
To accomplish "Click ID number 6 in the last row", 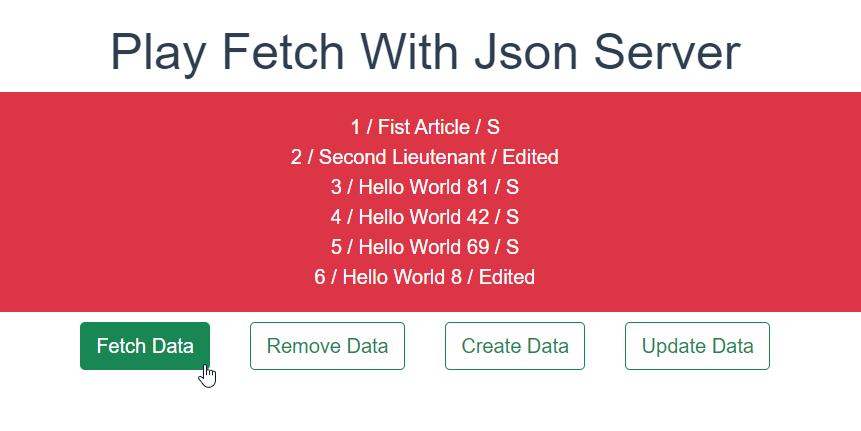I will click(320, 277).
